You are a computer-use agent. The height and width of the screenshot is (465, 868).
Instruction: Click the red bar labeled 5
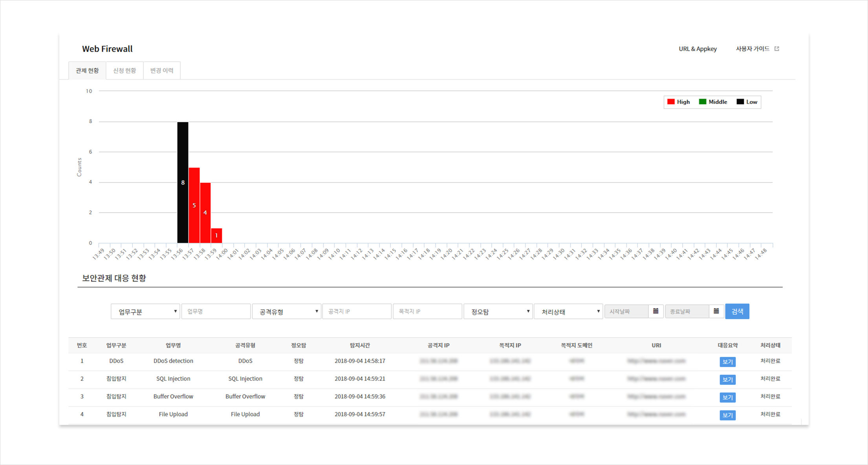click(x=194, y=205)
